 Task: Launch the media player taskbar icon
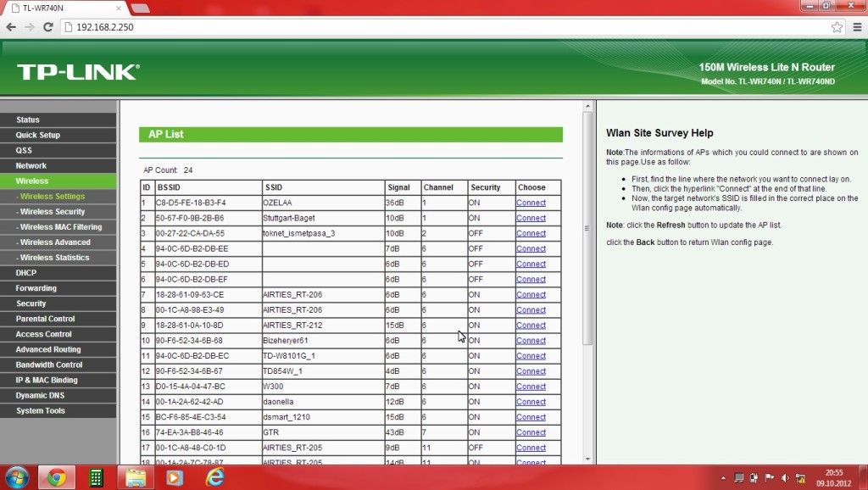(x=175, y=477)
